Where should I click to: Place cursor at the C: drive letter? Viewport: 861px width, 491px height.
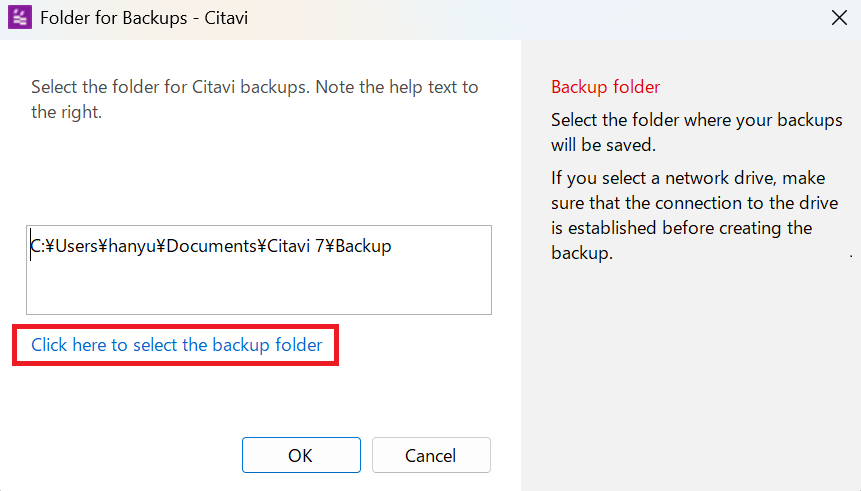(37, 246)
